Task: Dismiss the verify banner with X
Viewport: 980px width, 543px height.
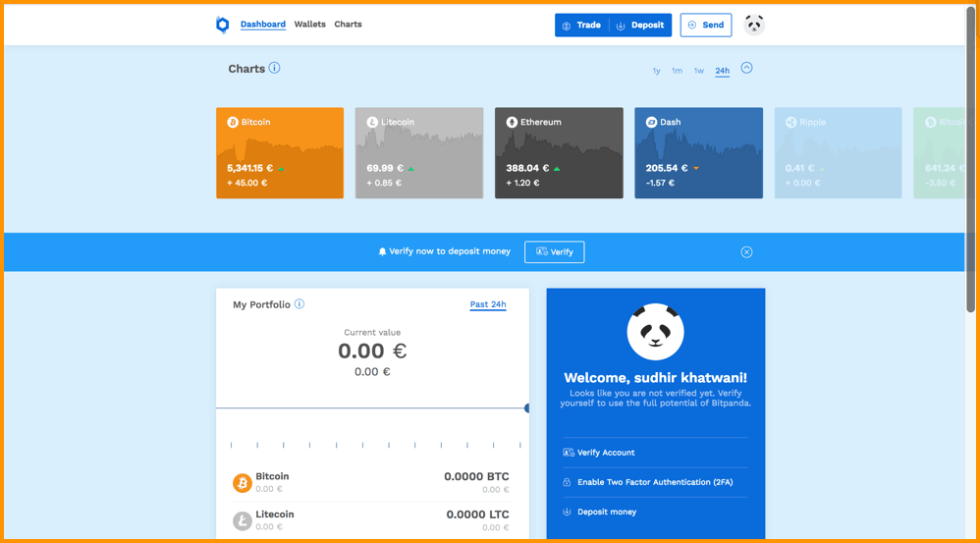Action: click(747, 251)
